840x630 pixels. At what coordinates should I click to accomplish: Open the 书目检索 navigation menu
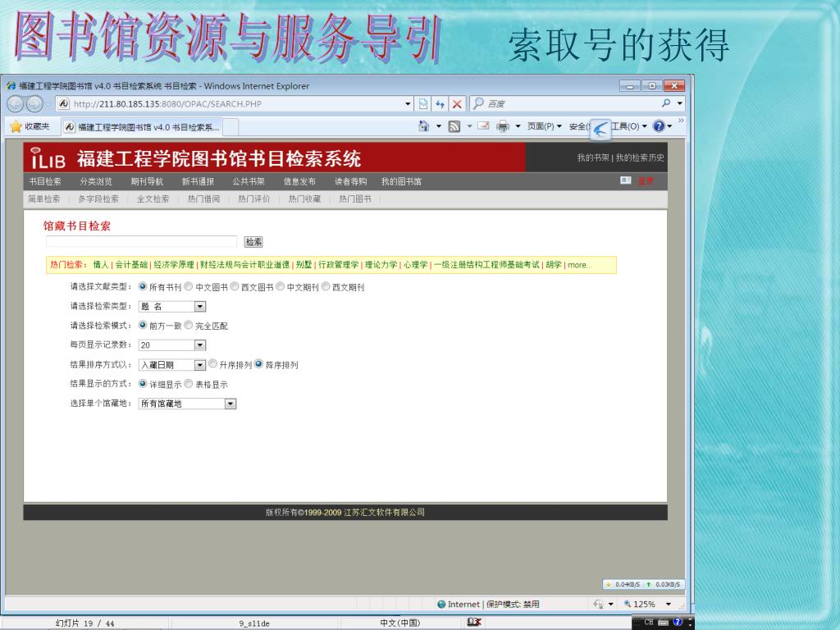[45, 181]
